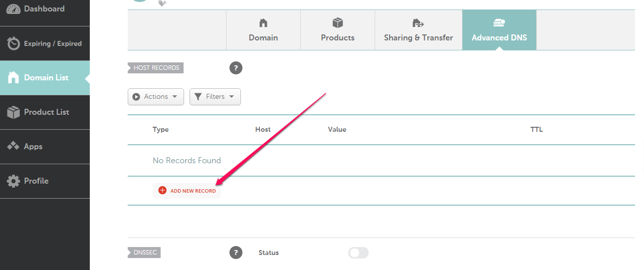Click the Apps diamonds icon
The image size is (644, 270).
[x=13, y=146]
